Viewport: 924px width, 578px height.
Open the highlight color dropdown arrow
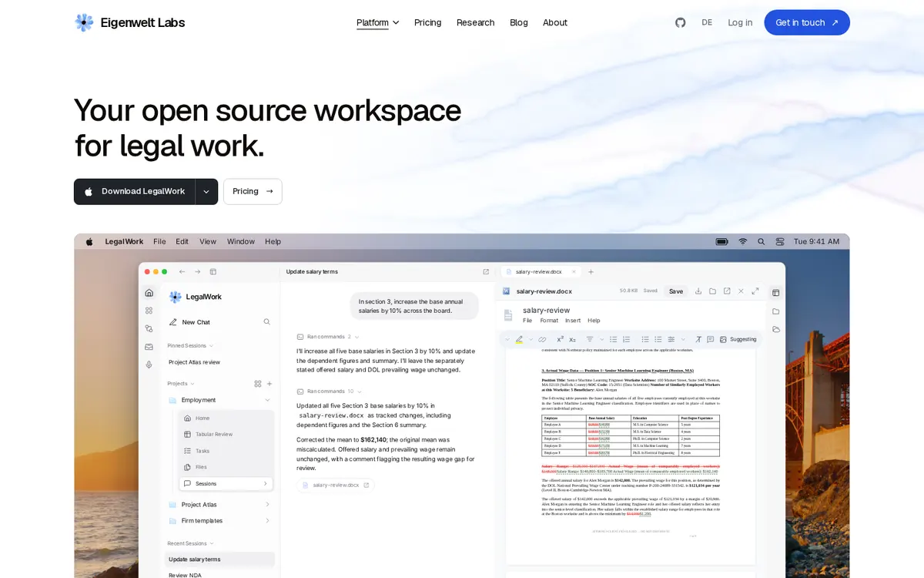(x=531, y=339)
